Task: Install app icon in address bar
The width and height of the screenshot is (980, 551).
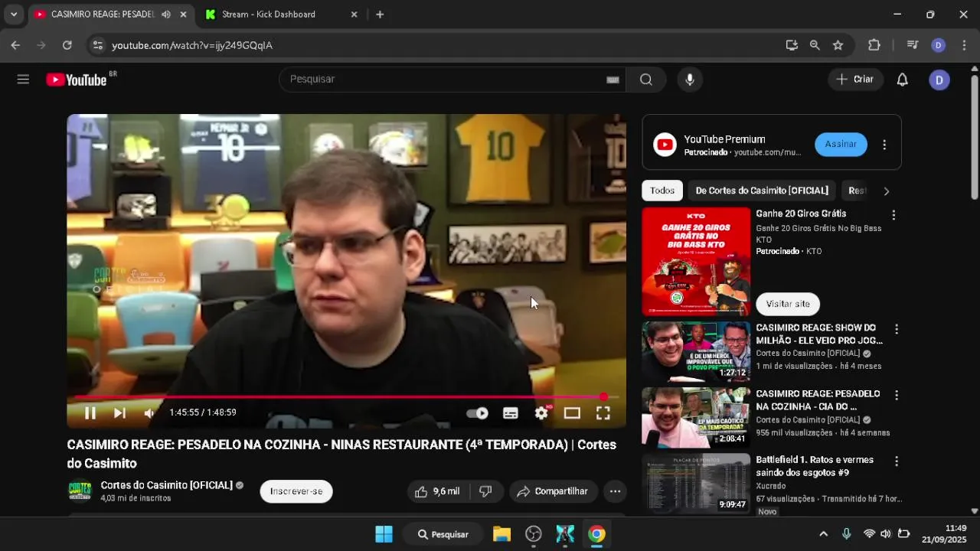Action: point(792,45)
